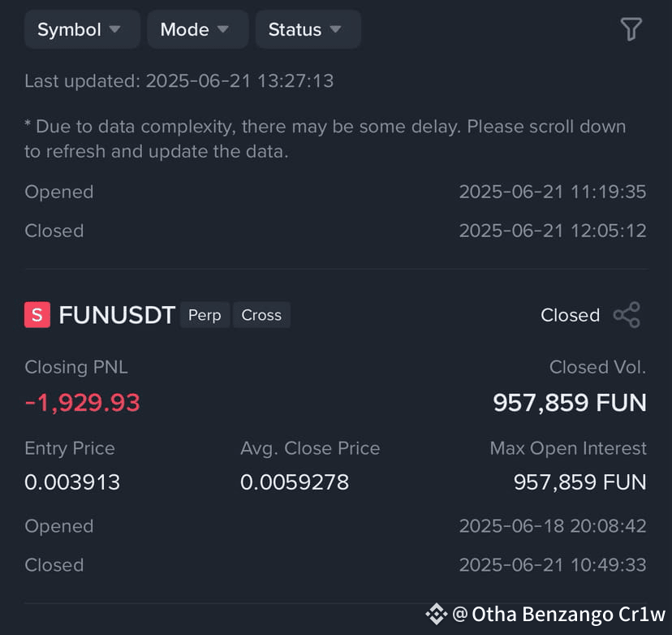Viewport: 672px width, 635px height.
Task: Share the closed FUNUSDT position
Action: pos(627,315)
